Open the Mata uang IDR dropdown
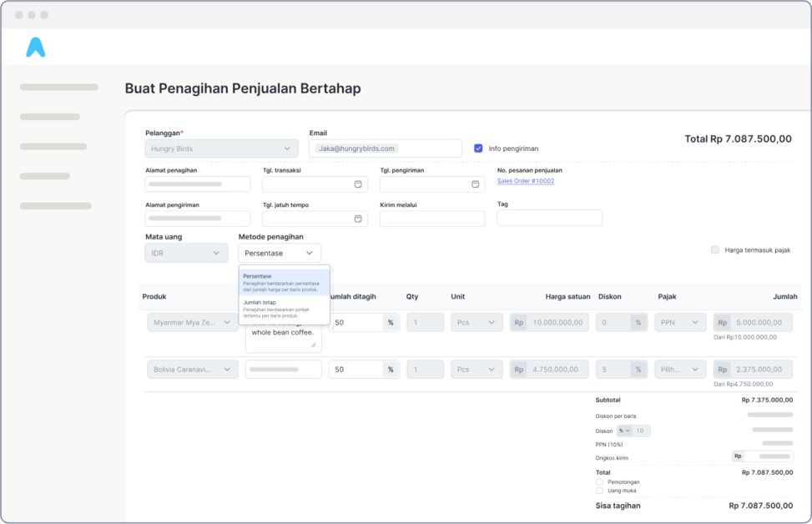Viewport: 812px width, 524px height. 186,253
